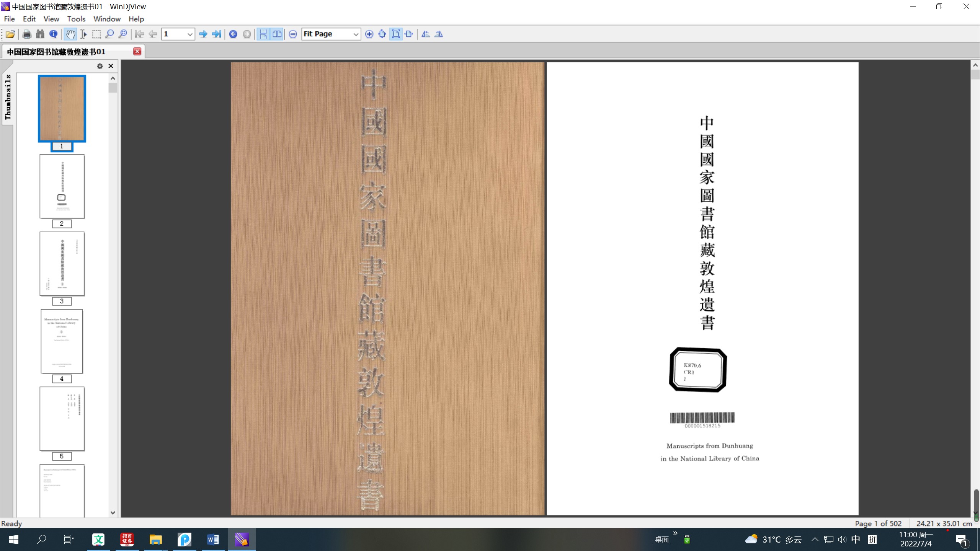Select the zoom-to-rectangle tool
Viewport: 980px width, 551px height.
point(123,34)
